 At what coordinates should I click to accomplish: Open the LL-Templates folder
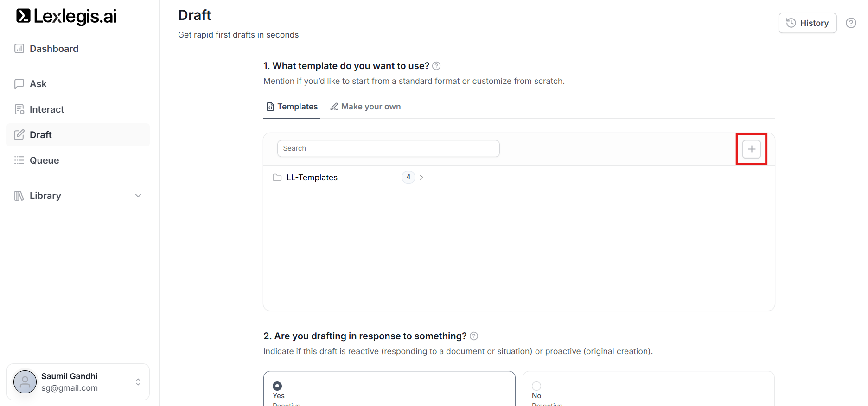coord(312,178)
